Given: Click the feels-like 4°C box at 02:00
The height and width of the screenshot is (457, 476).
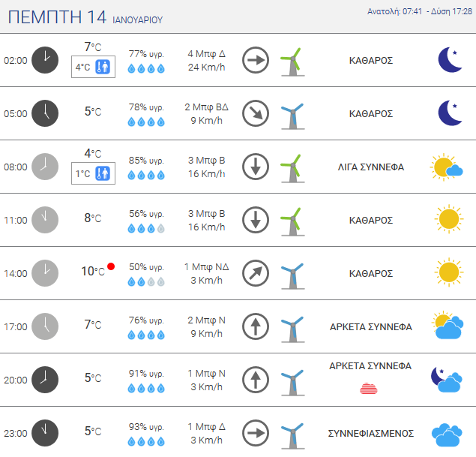Looking at the screenshot, I should [93, 67].
